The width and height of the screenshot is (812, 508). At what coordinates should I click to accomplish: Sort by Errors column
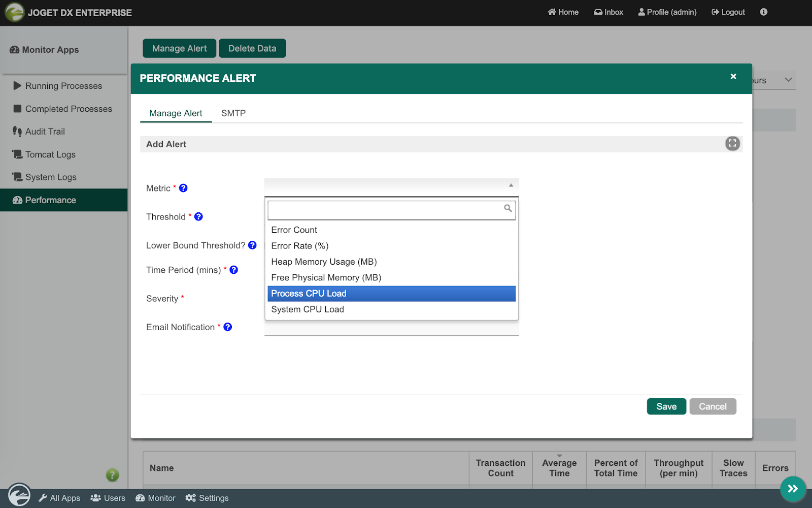pyautogui.click(x=775, y=468)
